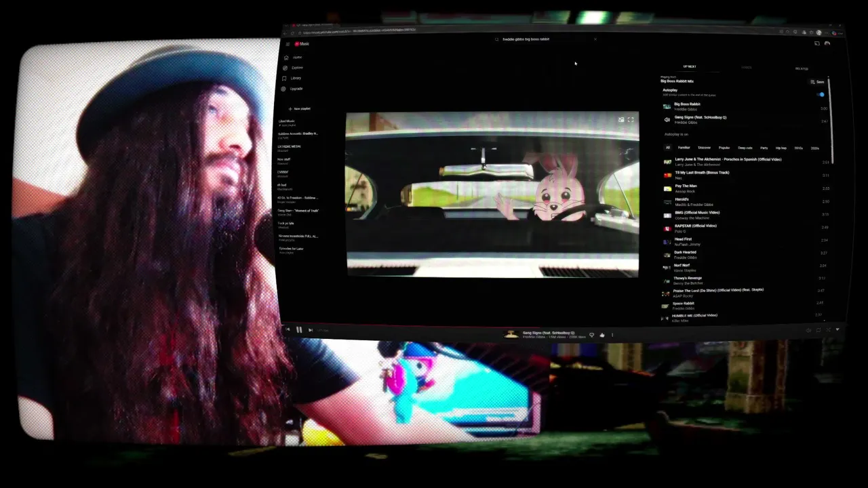Play Porsches in Spanish by Larry June
The height and width of the screenshot is (488, 868).
[746, 162]
